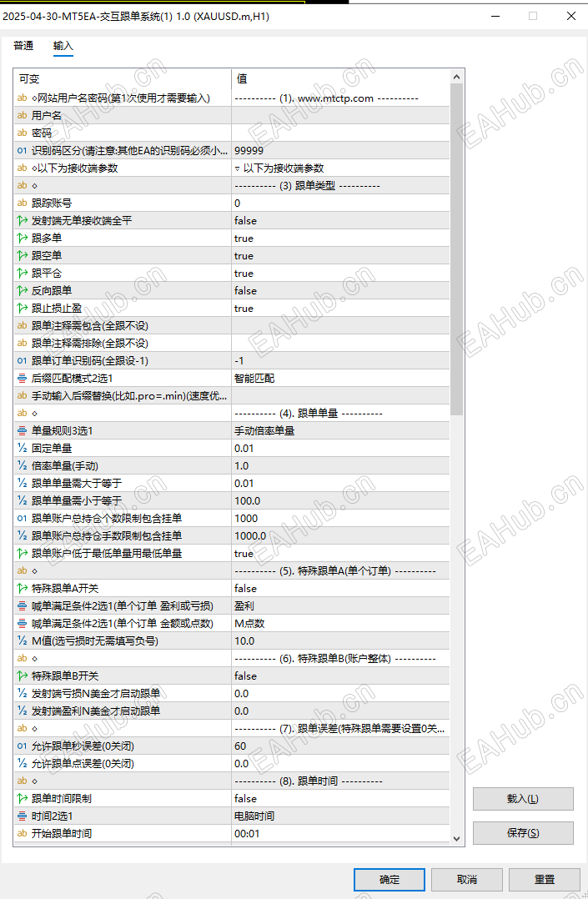
Task: Edit the 跟单单量需小于等于 100.0 value
Action: (x=341, y=500)
